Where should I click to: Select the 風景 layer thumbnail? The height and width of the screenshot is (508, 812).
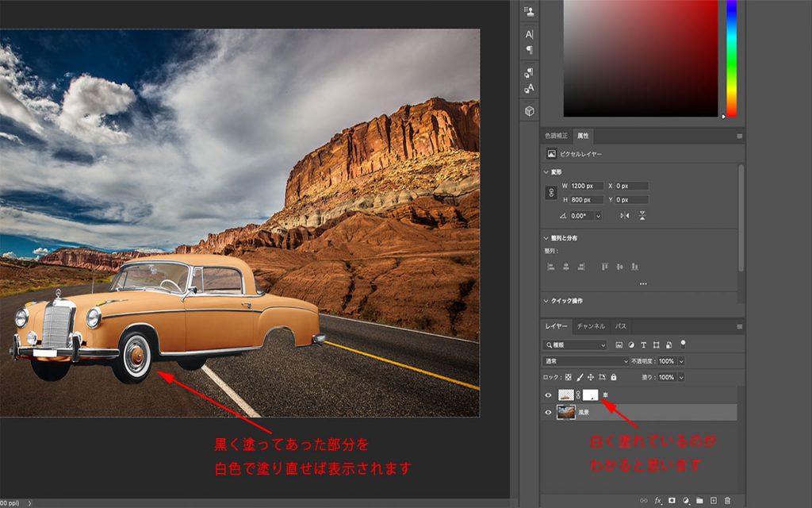pos(566,413)
